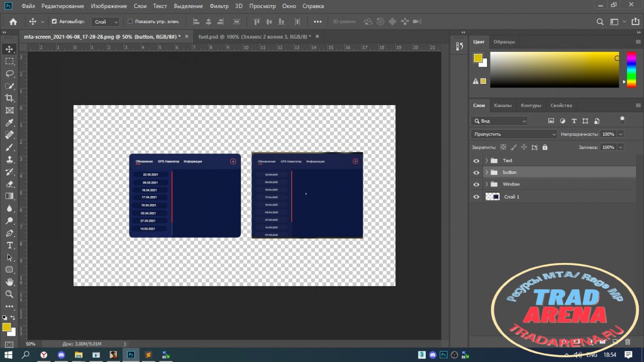Image resolution: width=644 pixels, height=362 pixels.
Task: Select the Crop tool
Action: [x=10, y=98]
